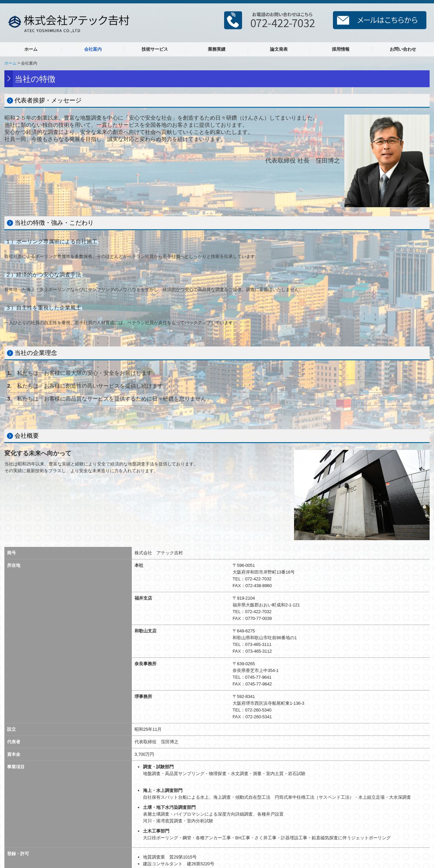Open the 会社案内 menu item
Screen dimensions: 434x868
point(93,49)
